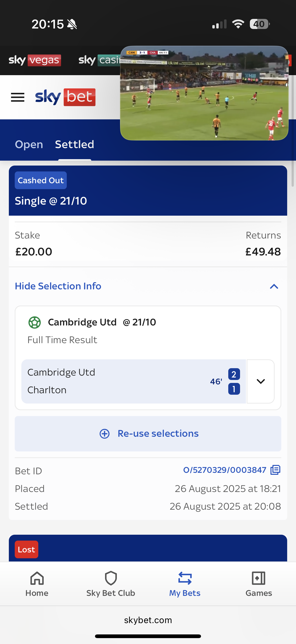Tap the Sky Bet logo
296x644 pixels.
(65, 97)
